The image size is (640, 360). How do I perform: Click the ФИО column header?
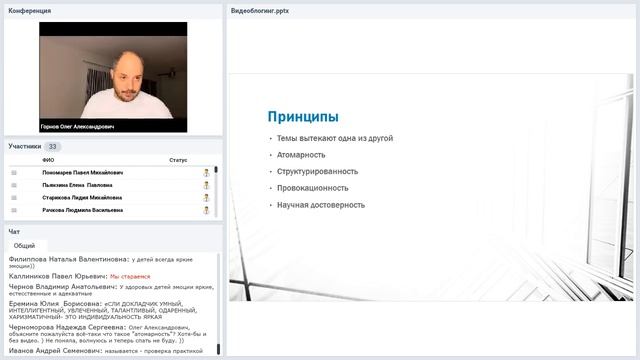click(x=48, y=160)
